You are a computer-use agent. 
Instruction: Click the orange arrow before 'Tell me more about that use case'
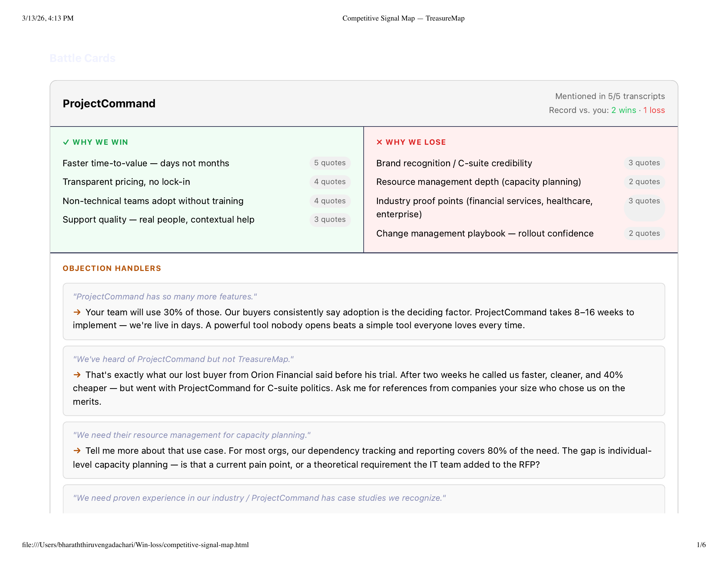pyautogui.click(x=77, y=451)
